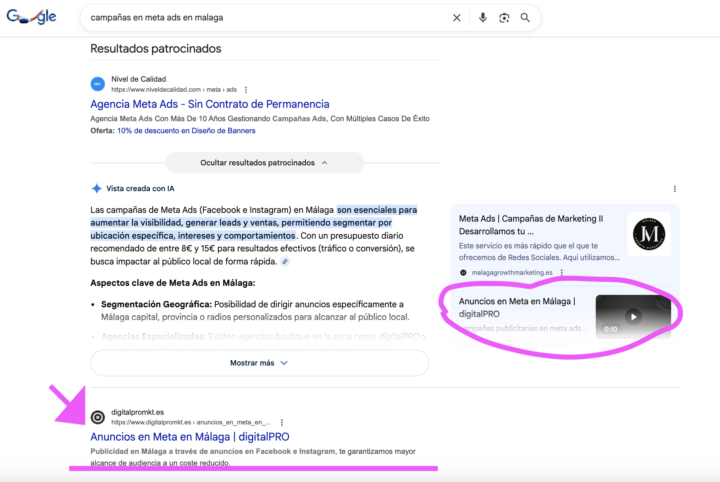Focus the search box with campañas query
This screenshot has width=720, height=482.
[x=266, y=18]
